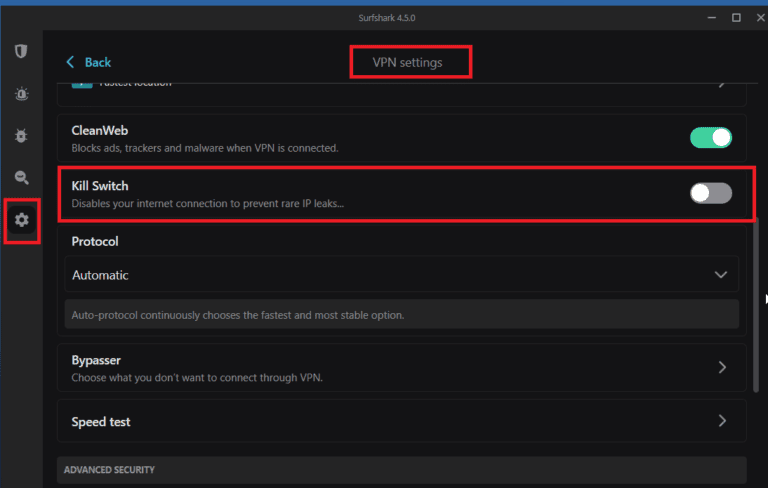This screenshot has width=768, height=488.
Task: Open the Speed test row
Action: pyautogui.click(x=402, y=421)
